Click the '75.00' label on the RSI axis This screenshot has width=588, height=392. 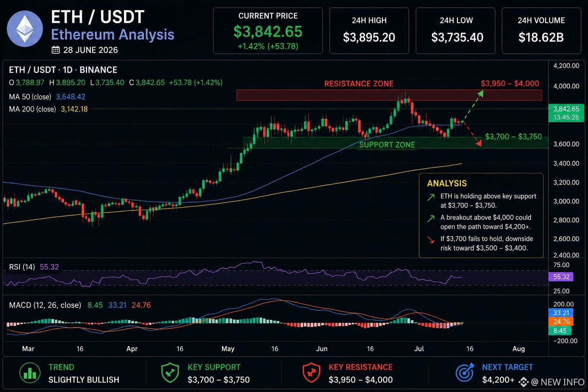[562, 265]
